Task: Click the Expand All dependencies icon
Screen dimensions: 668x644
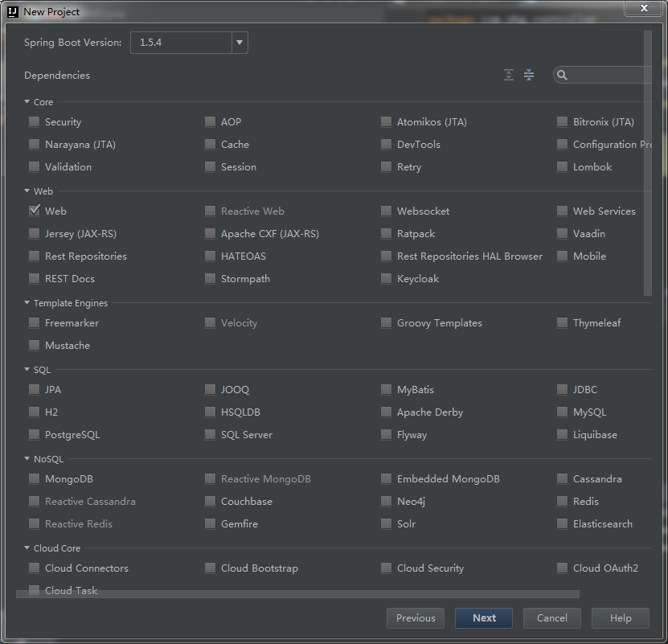Action: pos(509,75)
